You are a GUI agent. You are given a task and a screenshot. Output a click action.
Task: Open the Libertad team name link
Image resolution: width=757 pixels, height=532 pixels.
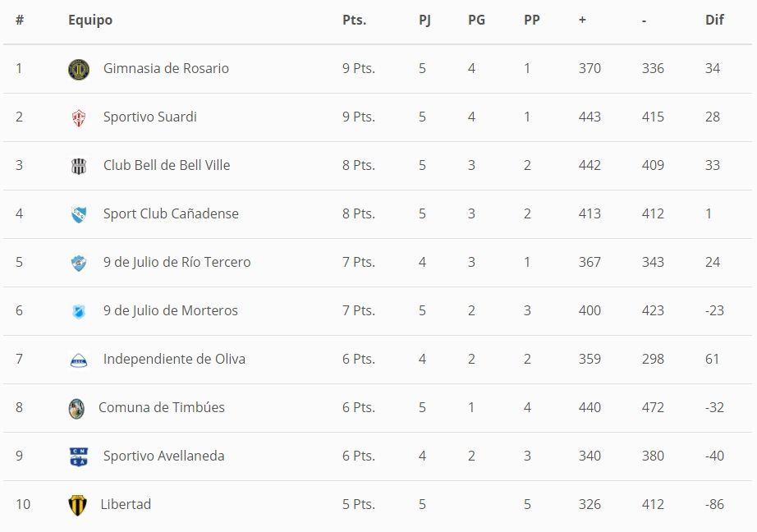click(126, 504)
